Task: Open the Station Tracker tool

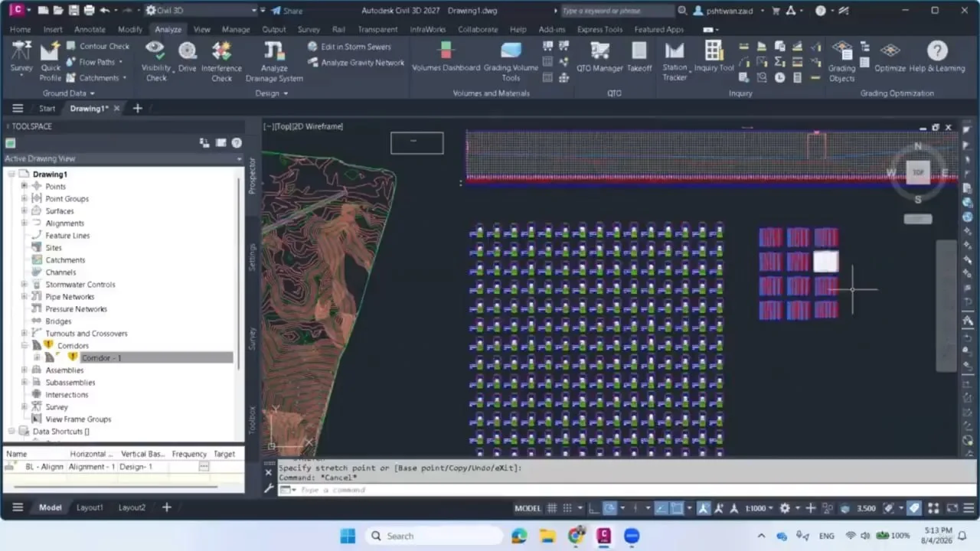Action: pyautogui.click(x=675, y=61)
